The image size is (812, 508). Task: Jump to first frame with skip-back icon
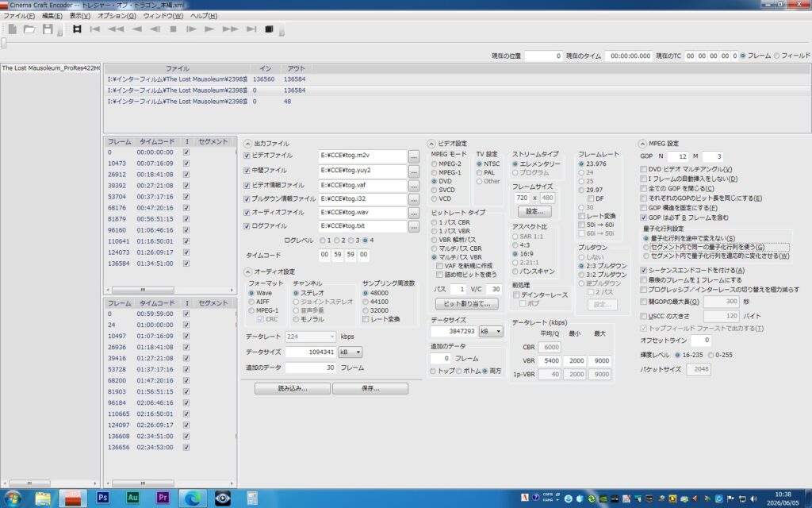95,29
